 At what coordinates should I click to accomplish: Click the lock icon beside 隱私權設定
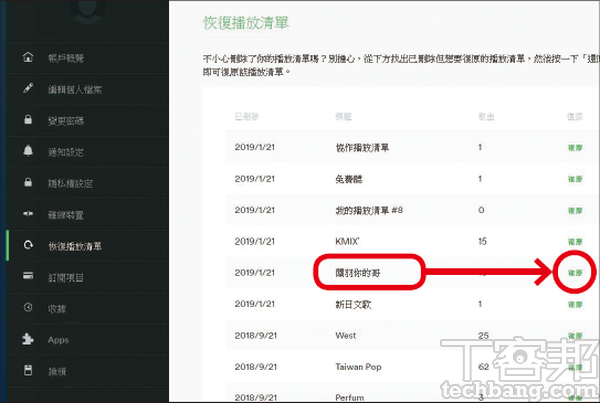[x=28, y=182]
